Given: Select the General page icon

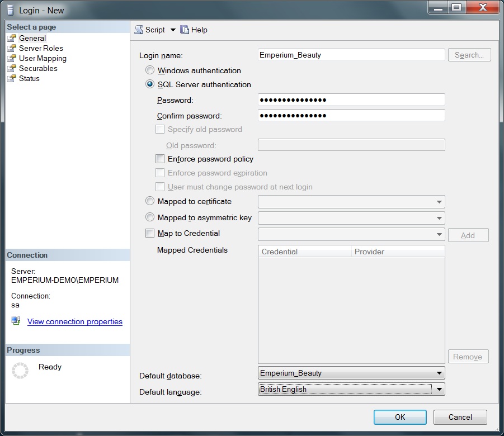Looking at the screenshot, I should (x=12, y=38).
